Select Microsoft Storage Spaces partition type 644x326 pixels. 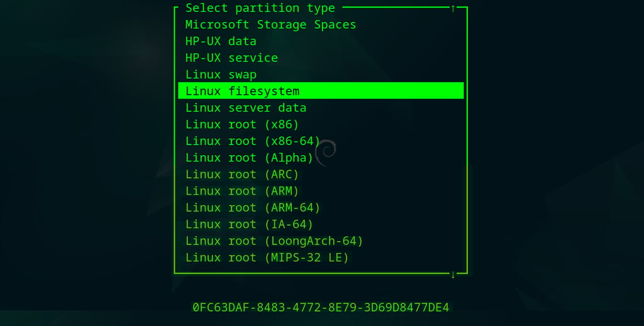(x=270, y=25)
